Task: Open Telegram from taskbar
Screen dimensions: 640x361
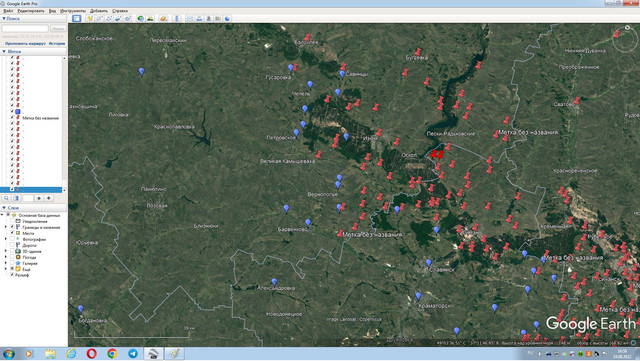Action: 133,353
